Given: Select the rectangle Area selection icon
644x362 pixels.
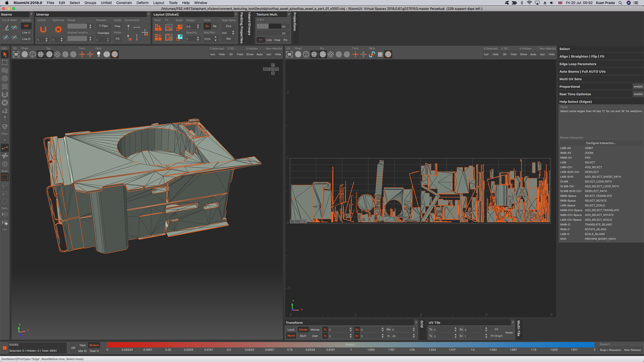Looking at the screenshot, I should [5, 177].
